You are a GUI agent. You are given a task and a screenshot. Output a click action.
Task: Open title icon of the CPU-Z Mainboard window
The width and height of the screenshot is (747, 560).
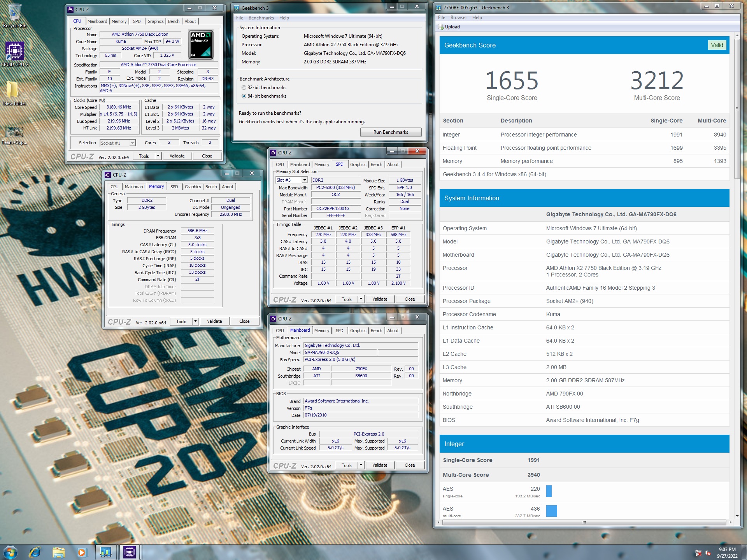click(273, 318)
